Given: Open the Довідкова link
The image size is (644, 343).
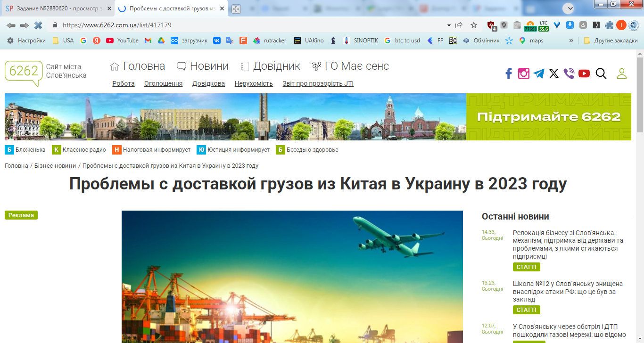Looking at the screenshot, I should pos(208,84).
